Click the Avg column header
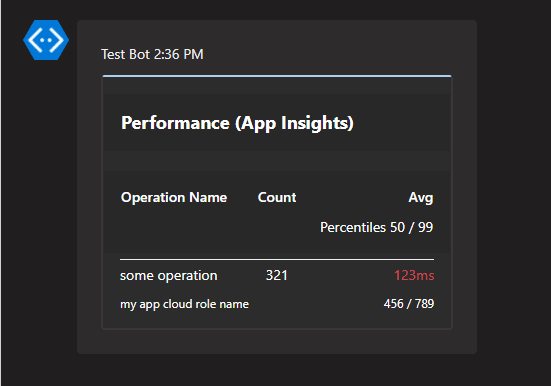551x386 pixels. coord(421,198)
